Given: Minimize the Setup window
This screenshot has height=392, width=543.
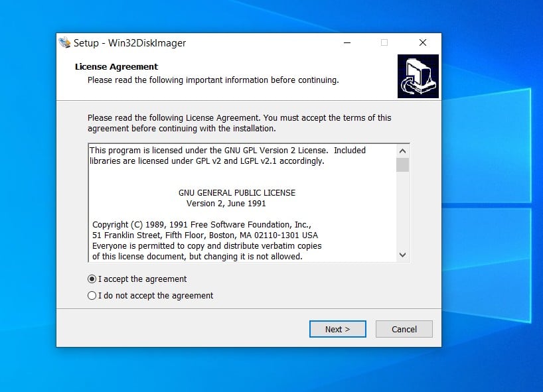Looking at the screenshot, I should (347, 42).
